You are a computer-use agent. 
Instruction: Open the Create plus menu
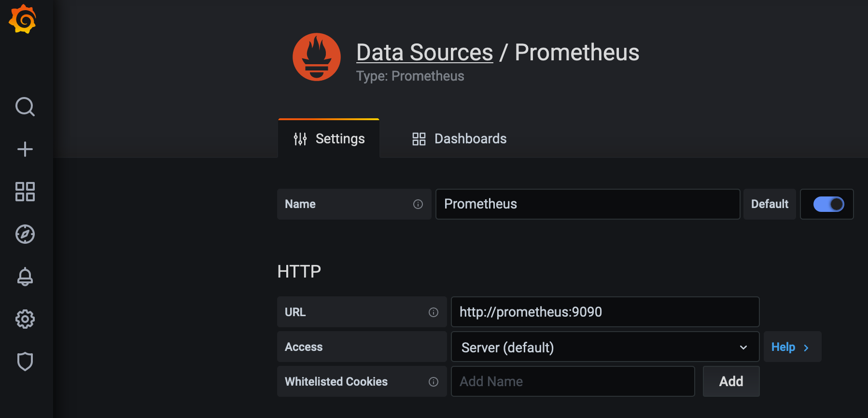click(25, 149)
